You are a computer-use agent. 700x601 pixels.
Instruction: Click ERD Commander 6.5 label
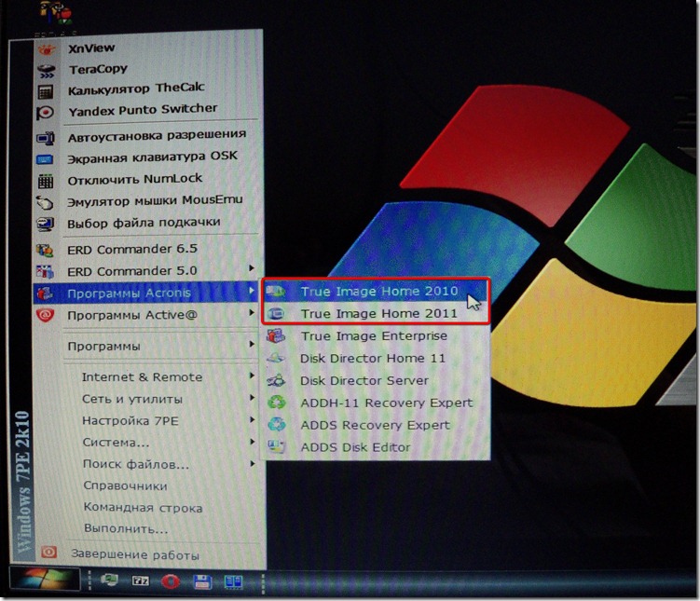[x=132, y=249]
